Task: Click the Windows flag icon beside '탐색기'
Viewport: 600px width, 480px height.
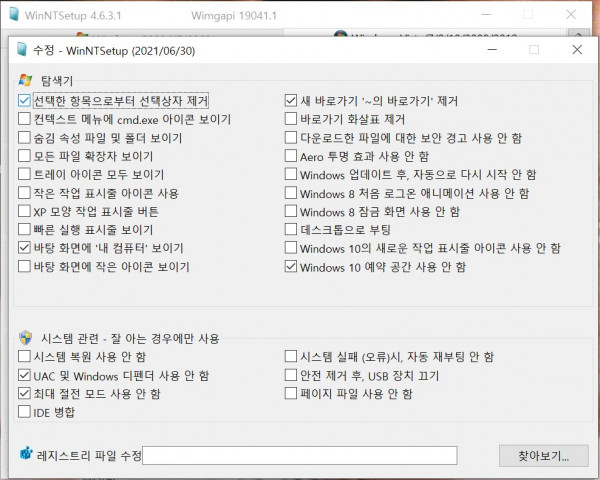Action: pyautogui.click(x=25, y=80)
